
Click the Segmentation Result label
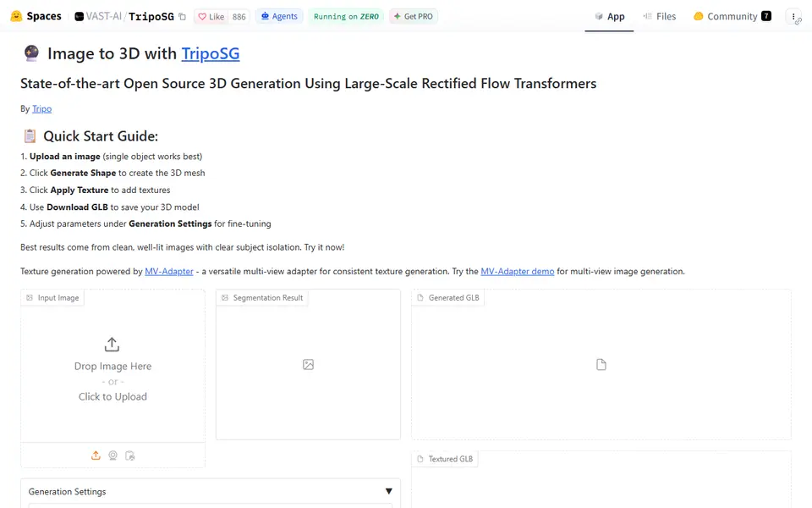[262, 297]
